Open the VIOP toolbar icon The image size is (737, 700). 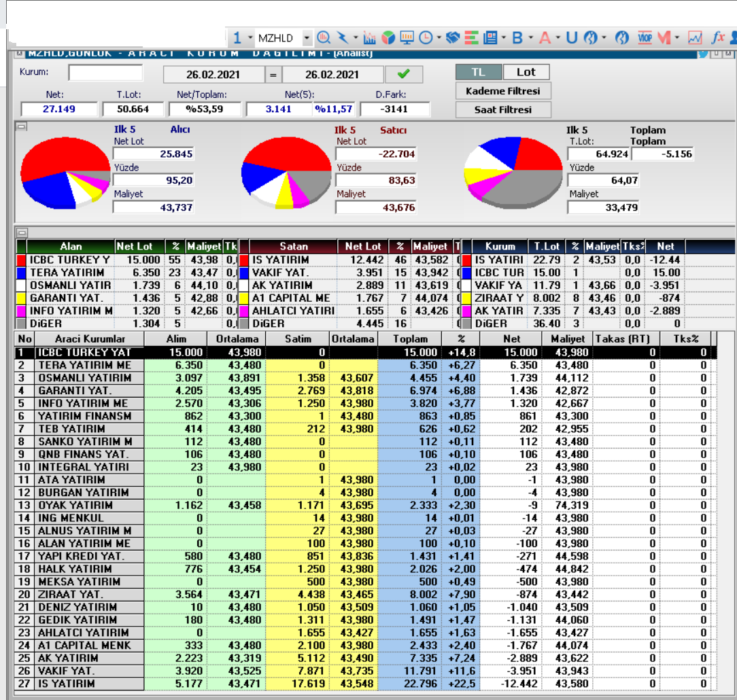coord(645,37)
